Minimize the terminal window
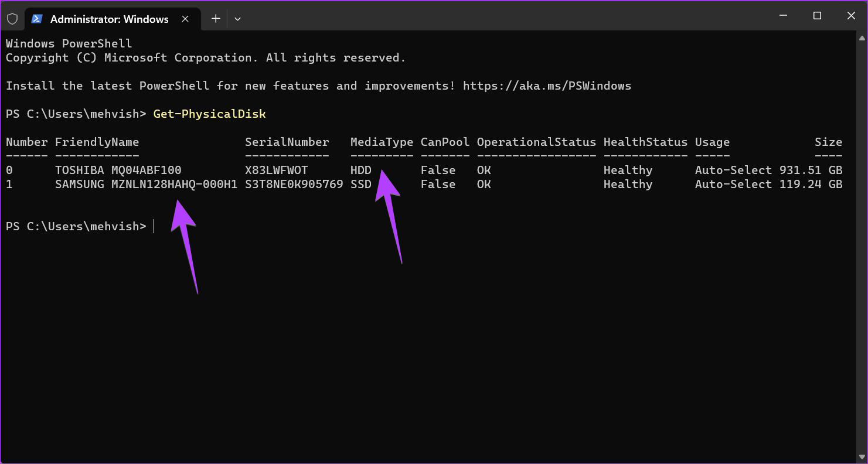 pos(782,16)
